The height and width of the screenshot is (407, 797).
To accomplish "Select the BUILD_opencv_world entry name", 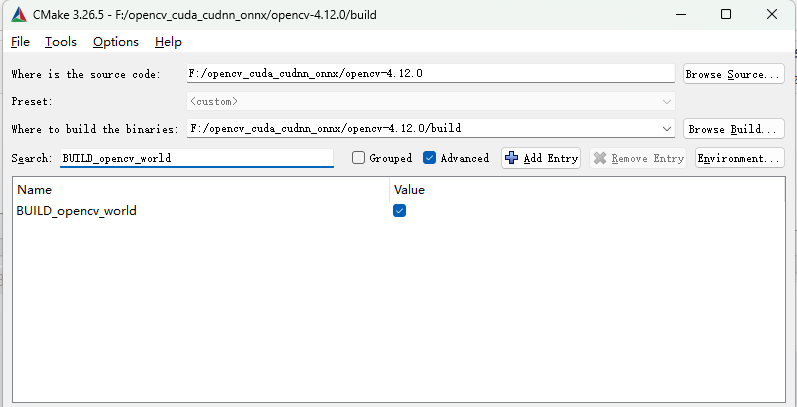I will (77, 211).
